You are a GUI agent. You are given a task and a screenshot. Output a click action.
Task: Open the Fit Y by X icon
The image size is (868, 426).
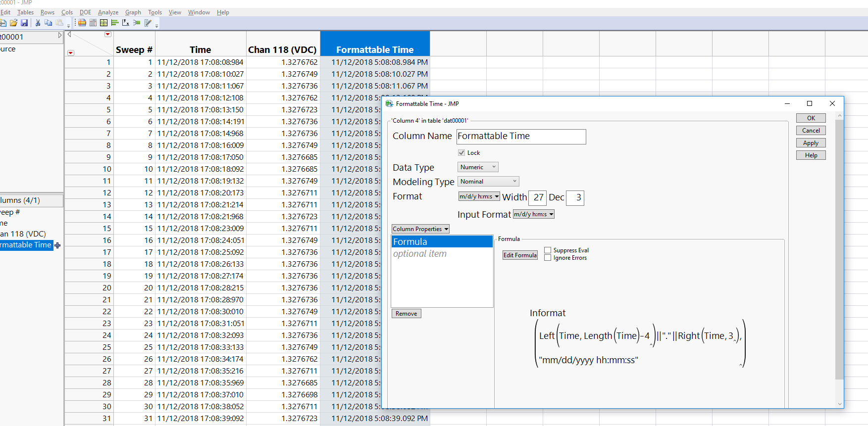click(126, 23)
